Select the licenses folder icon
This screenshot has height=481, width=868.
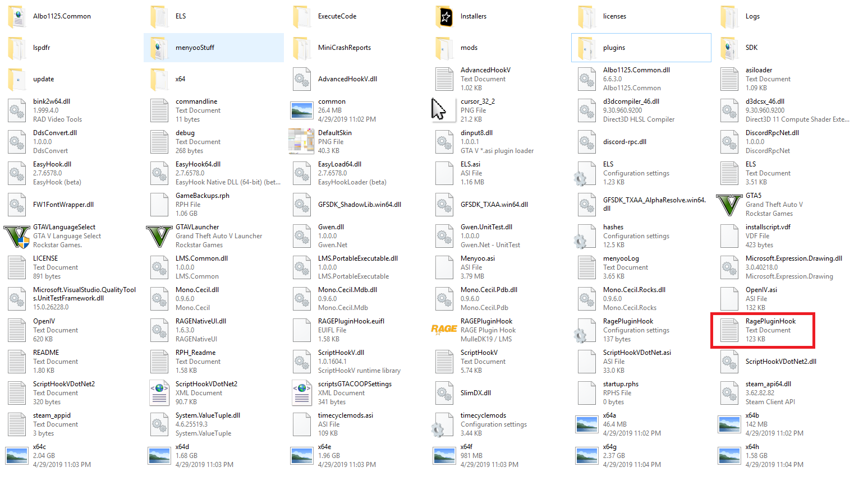[587, 16]
